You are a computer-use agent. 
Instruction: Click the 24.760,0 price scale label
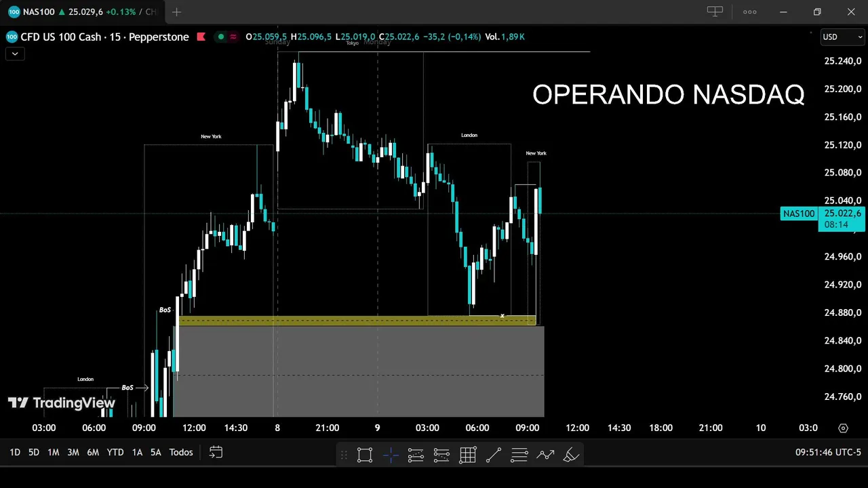842,396
